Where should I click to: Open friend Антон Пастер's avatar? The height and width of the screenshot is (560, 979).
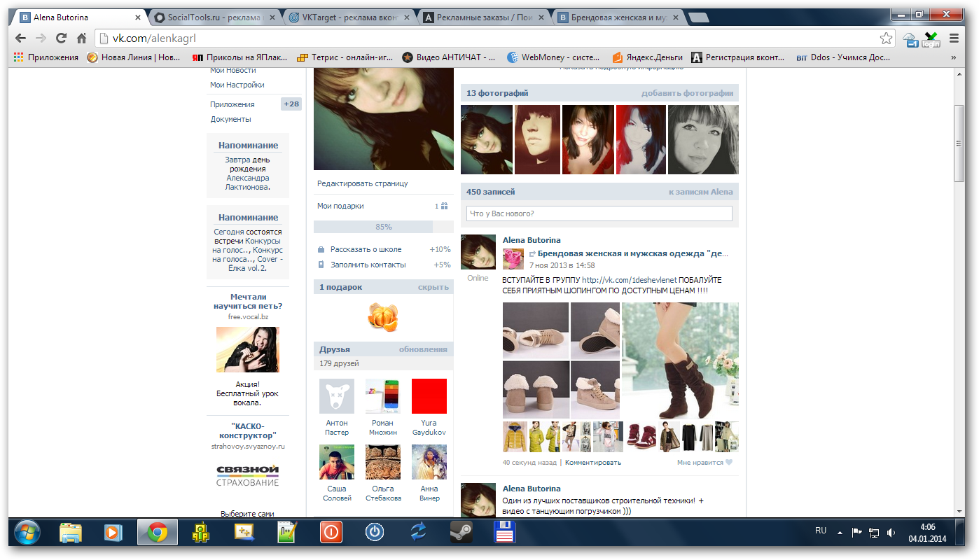[337, 396]
